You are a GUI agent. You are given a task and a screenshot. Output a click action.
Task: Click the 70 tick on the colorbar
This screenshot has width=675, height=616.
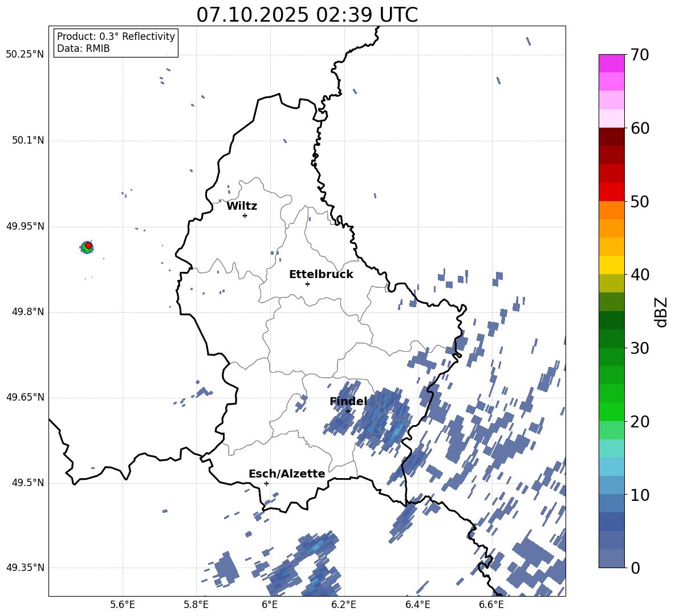point(639,55)
